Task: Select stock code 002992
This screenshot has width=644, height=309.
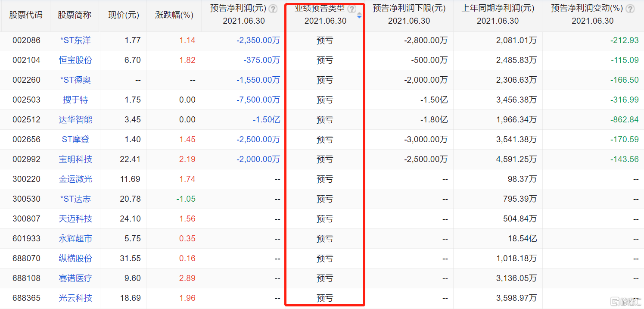Action: pyautogui.click(x=26, y=159)
